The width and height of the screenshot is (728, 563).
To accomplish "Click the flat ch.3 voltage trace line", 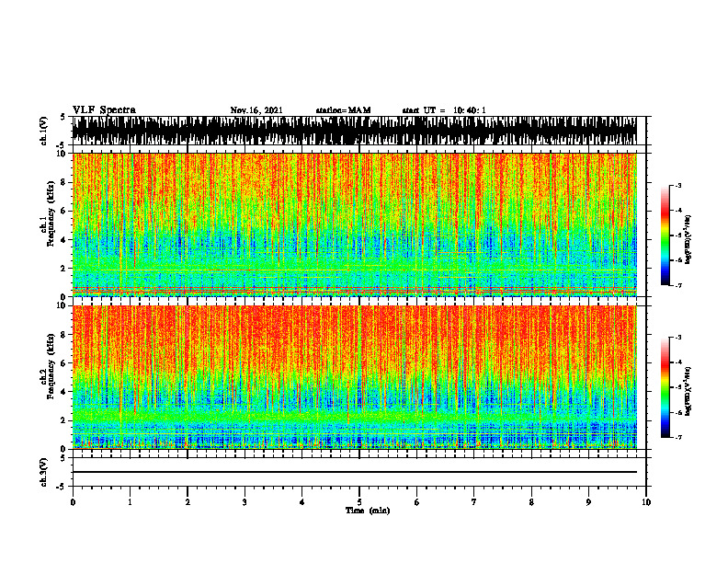I will coord(355,472).
